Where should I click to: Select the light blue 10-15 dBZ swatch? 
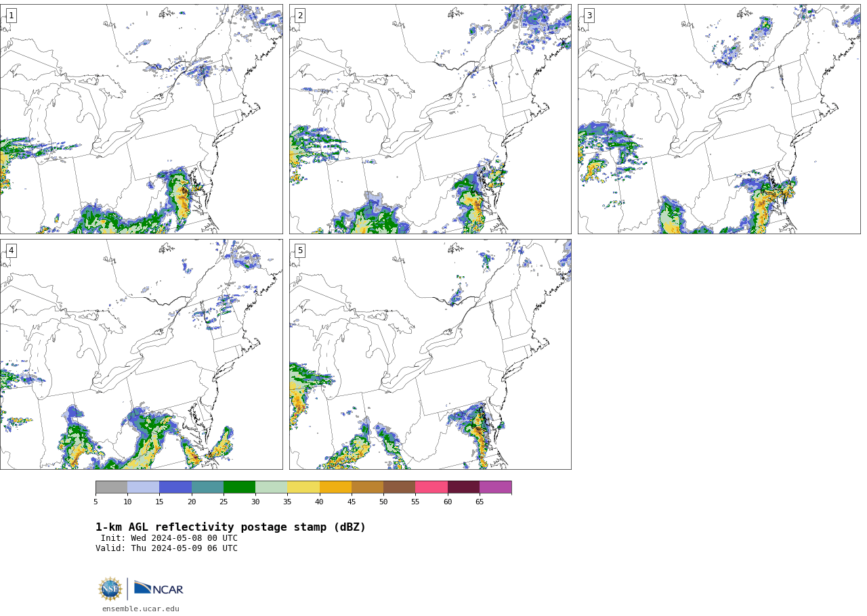[x=143, y=487]
